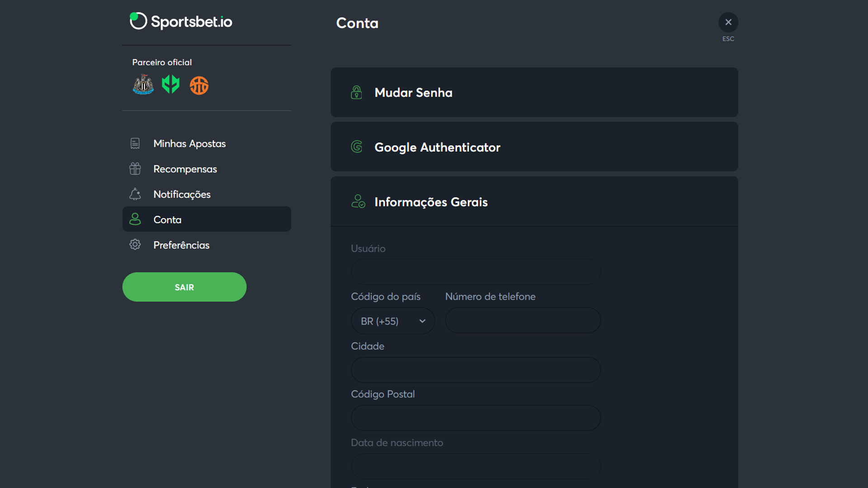Click the Minhas Apostas list icon
The width and height of the screenshot is (868, 488).
pos(135,143)
